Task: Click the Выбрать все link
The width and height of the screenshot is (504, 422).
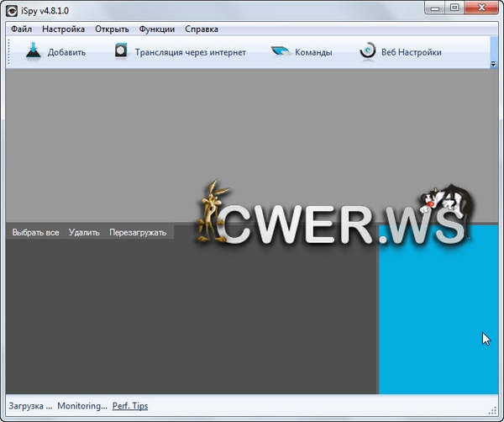Action: [x=34, y=232]
